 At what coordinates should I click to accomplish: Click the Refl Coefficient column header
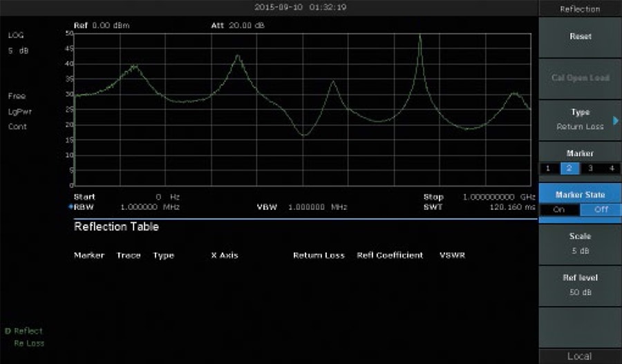[x=390, y=256]
